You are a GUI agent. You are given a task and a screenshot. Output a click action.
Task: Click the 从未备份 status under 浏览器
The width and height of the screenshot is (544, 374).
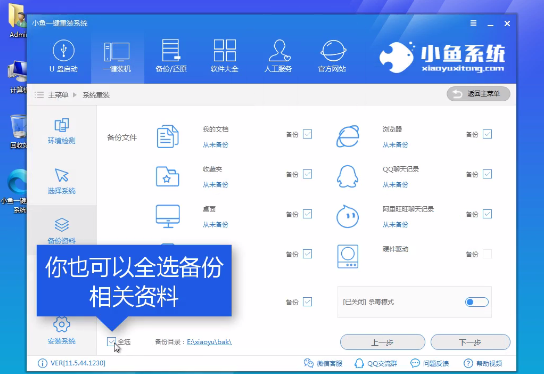tap(395, 145)
